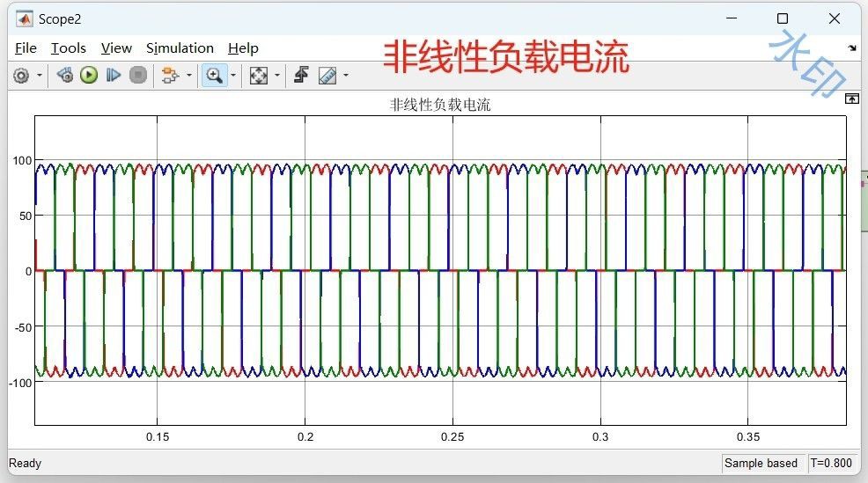The image size is (868, 483).
Task: Minimize the Scope2 window
Action: [x=732, y=18]
